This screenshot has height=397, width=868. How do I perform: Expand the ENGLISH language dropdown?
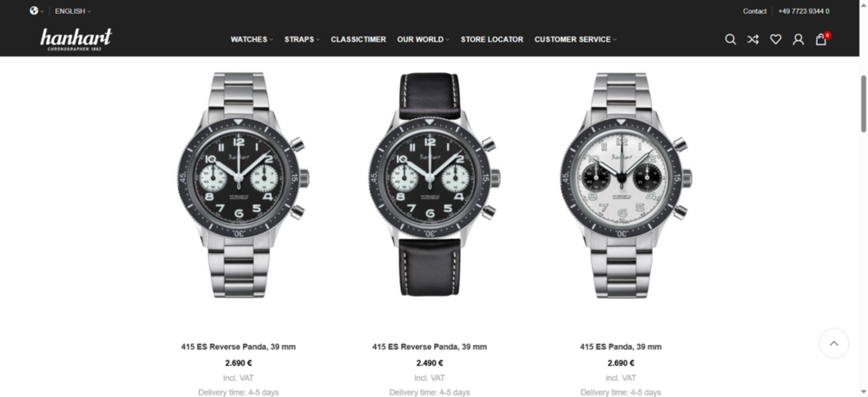[x=73, y=11]
